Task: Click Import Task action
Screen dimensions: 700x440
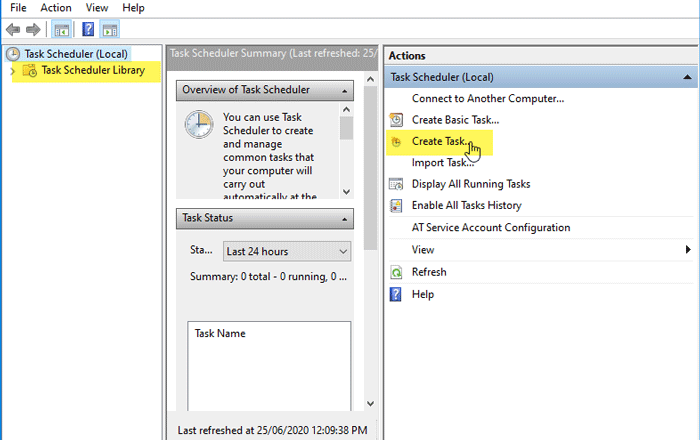Action: click(x=442, y=163)
